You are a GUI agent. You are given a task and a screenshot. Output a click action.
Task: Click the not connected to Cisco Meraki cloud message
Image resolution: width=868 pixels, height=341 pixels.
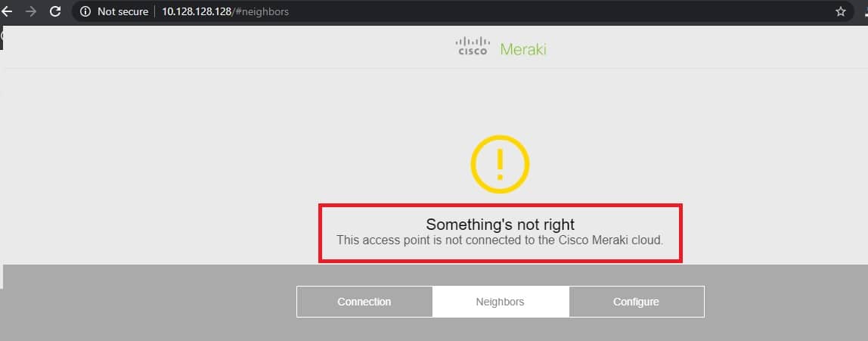(x=500, y=240)
